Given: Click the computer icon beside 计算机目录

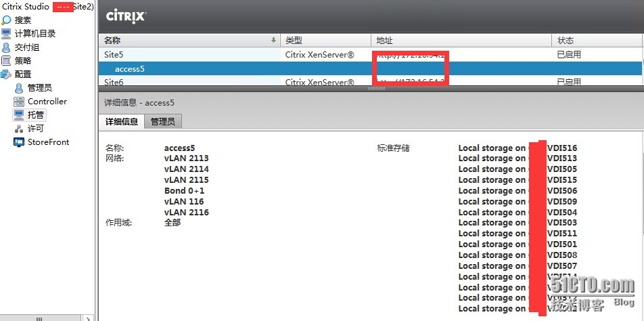Looking at the screenshot, I should point(6,34).
